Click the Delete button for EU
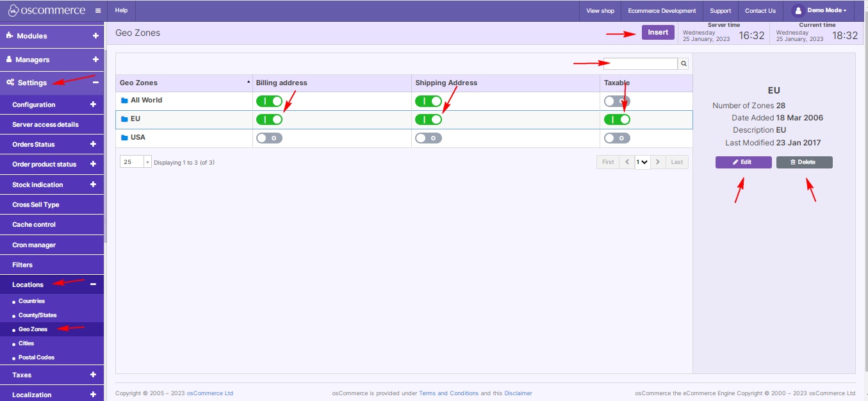868x401 pixels. 804,162
